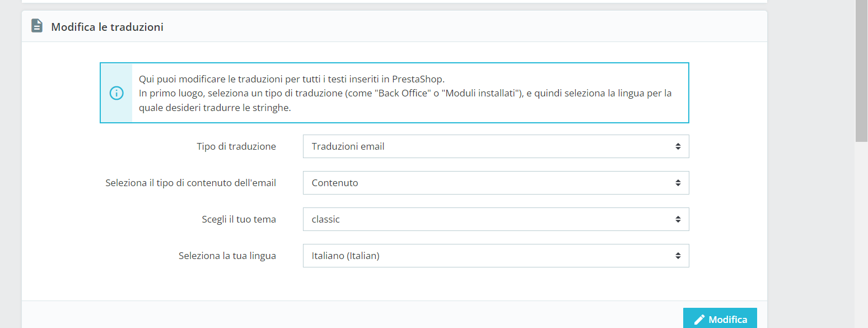Click the info circle icon in the notice box
Viewport: 868px width, 328px height.
click(116, 93)
